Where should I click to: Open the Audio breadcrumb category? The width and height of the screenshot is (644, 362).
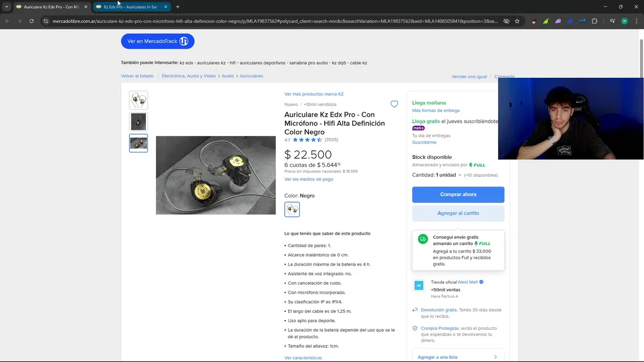click(228, 76)
